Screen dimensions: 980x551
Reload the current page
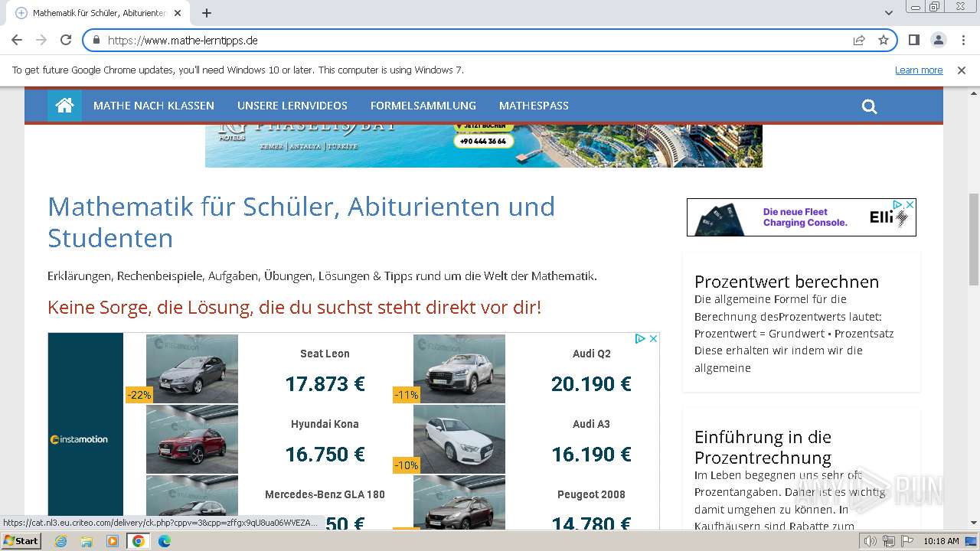point(66,41)
